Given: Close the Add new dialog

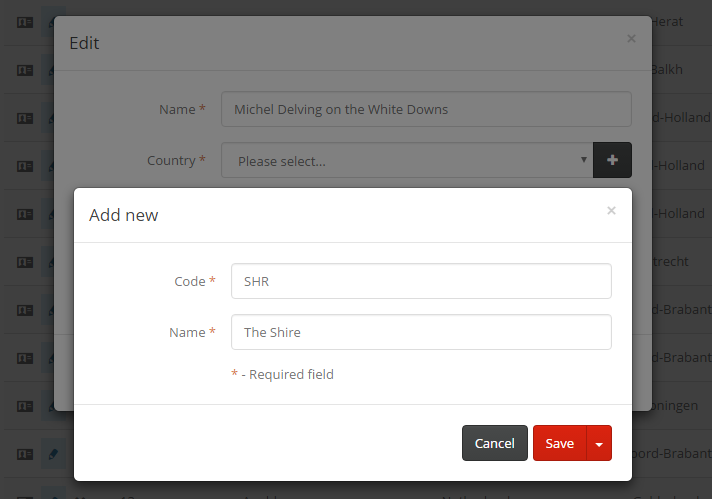Looking at the screenshot, I should (611, 211).
